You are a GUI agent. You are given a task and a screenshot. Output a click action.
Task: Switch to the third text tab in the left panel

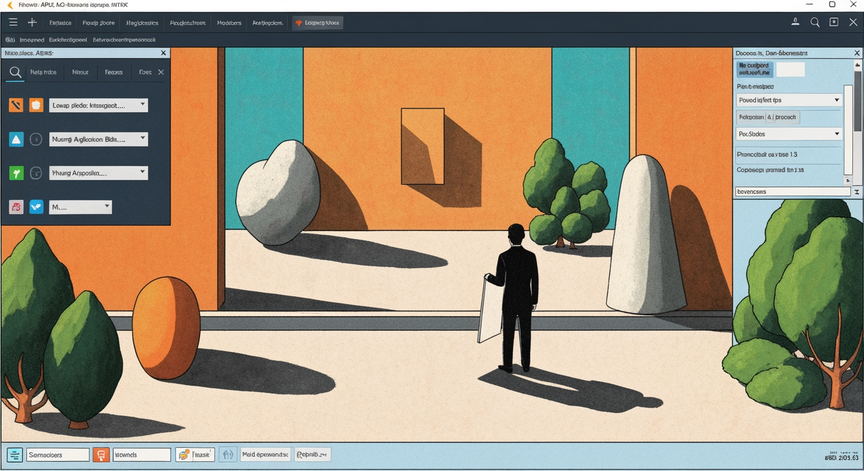click(114, 72)
